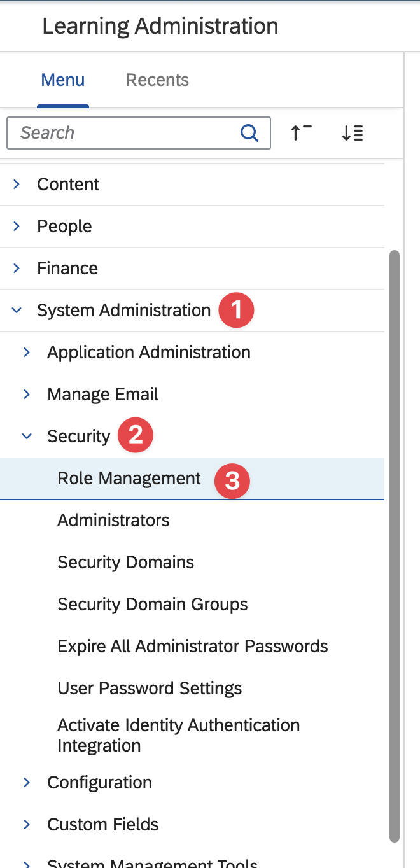420x868 pixels.
Task: Open the Administrators page
Action: click(113, 521)
